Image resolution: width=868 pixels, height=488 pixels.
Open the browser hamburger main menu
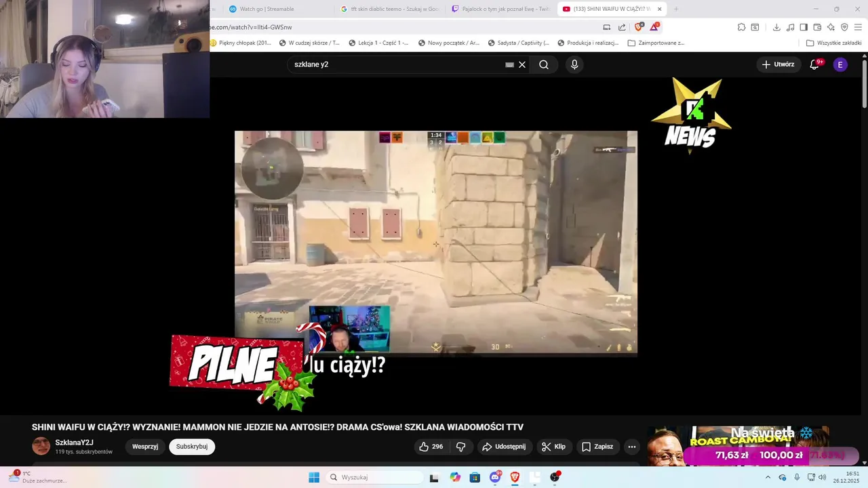pos(858,27)
